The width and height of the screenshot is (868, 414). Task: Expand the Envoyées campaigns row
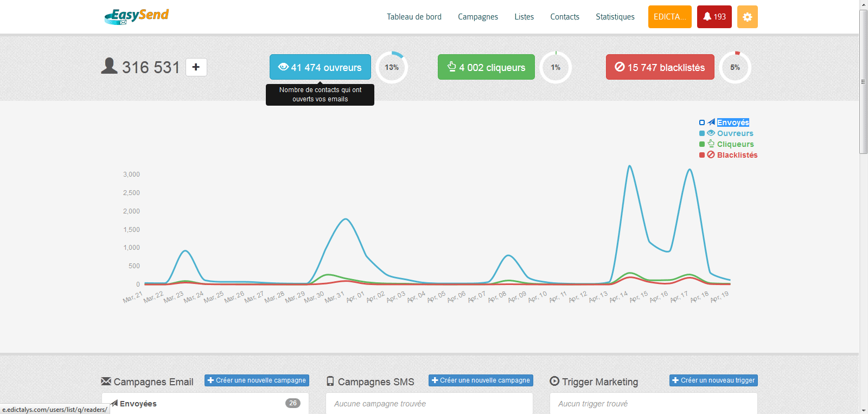205,403
